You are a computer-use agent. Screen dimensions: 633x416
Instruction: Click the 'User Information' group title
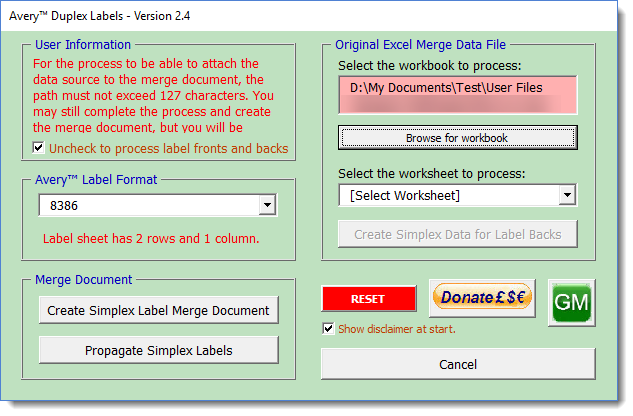[83, 44]
